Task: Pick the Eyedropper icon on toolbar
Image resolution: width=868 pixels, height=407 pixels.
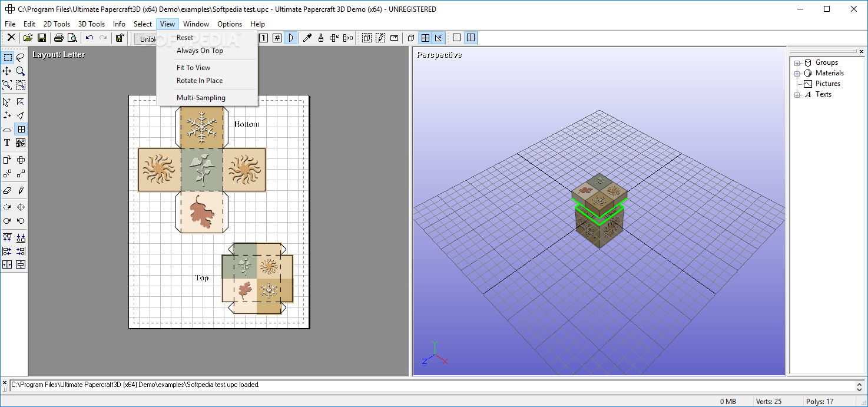Action: (x=307, y=37)
